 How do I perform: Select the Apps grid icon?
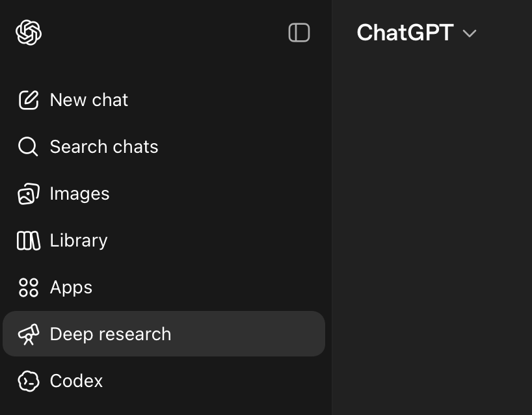pyautogui.click(x=29, y=287)
